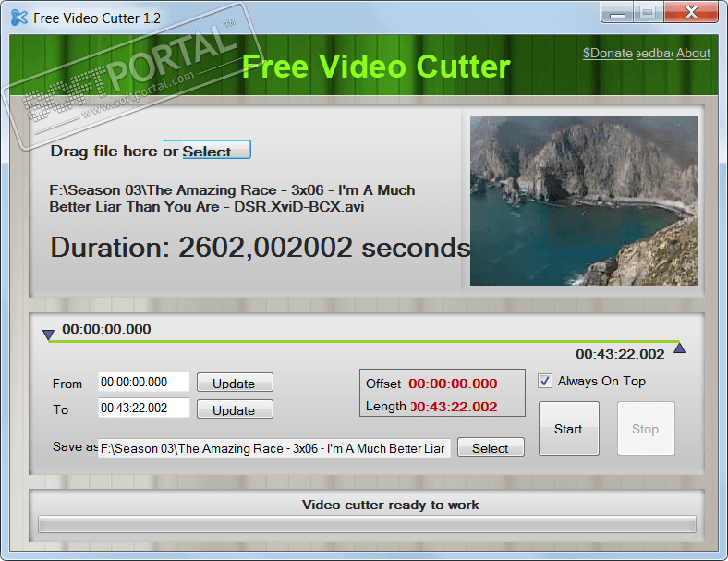Toggle the Always On Top checkbox

(545, 381)
